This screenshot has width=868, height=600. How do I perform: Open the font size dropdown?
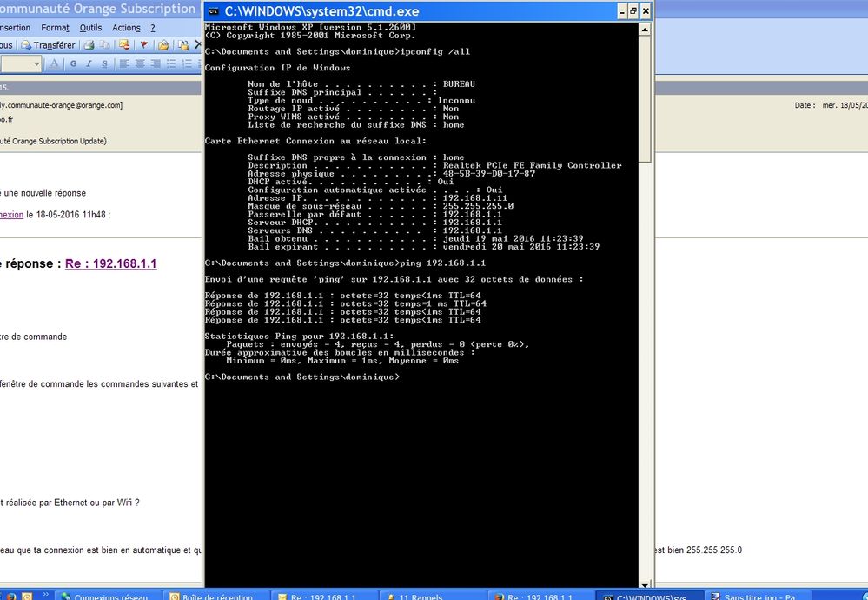(x=36, y=63)
